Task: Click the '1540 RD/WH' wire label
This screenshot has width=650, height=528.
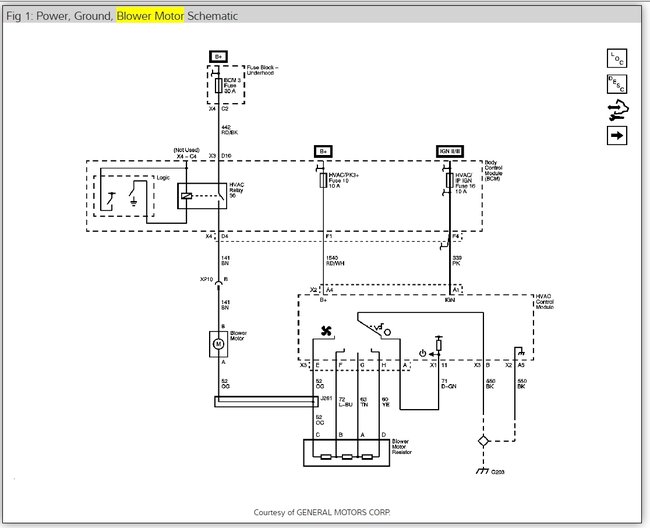Action: (x=335, y=261)
